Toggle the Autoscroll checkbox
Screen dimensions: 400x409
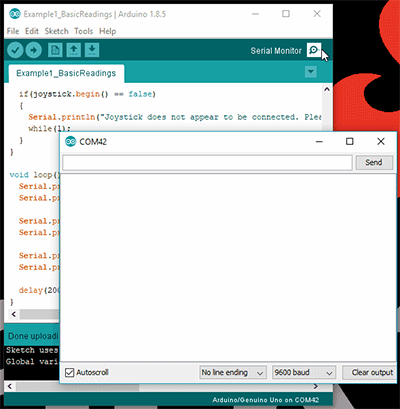[69, 373]
